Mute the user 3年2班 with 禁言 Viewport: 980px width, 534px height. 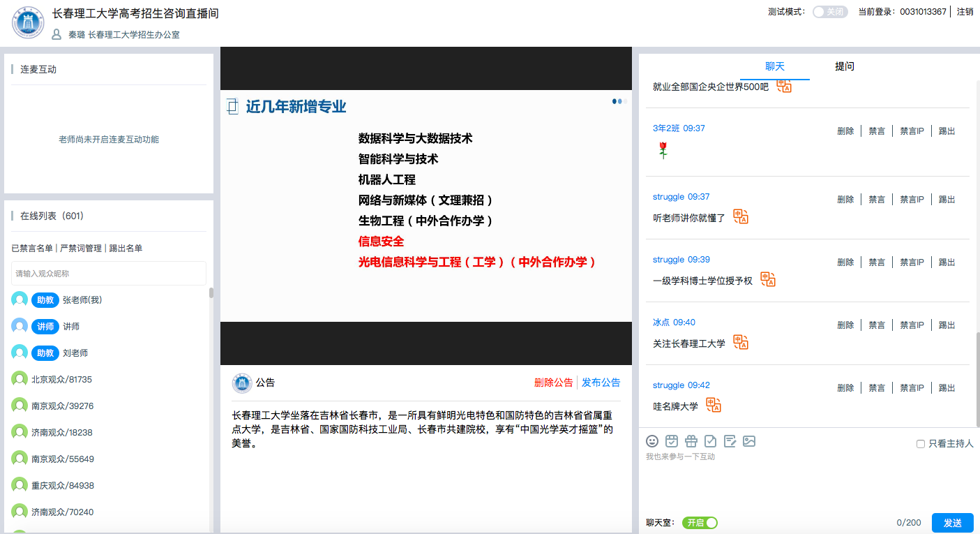click(x=877, y=131)
